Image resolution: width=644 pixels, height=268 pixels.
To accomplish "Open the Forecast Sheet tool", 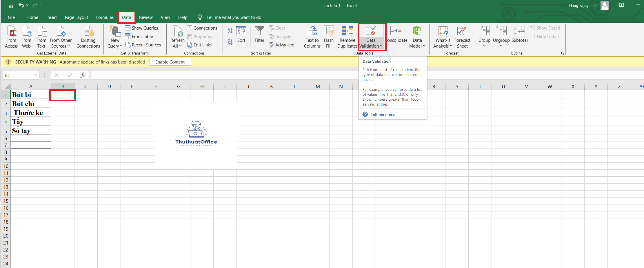I will pos(462,36).
